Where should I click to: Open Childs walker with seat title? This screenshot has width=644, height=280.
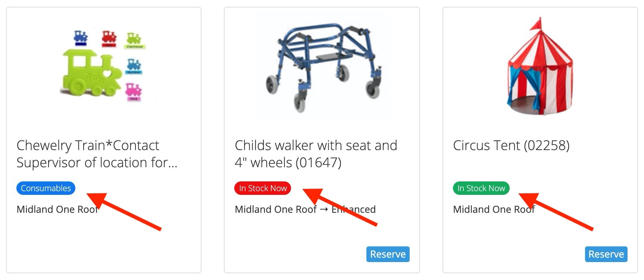coord(316,154)
